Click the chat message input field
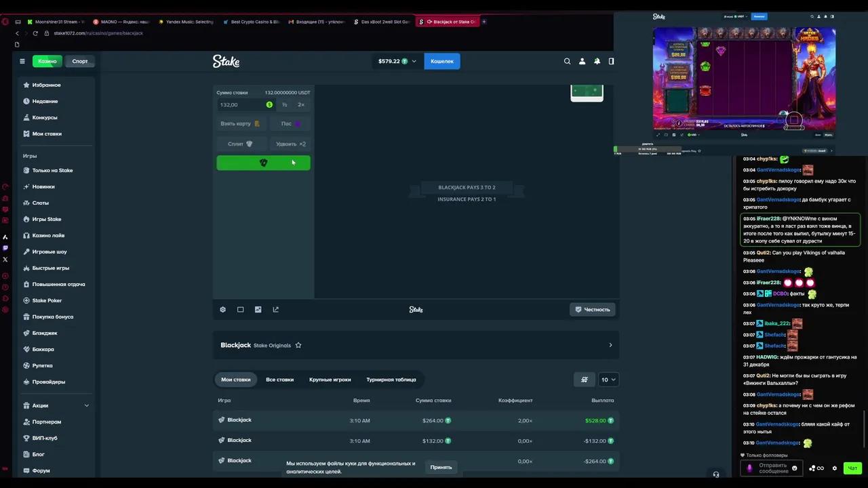The image size is (868, 488). pyautogui.click(x=773, y=468)
